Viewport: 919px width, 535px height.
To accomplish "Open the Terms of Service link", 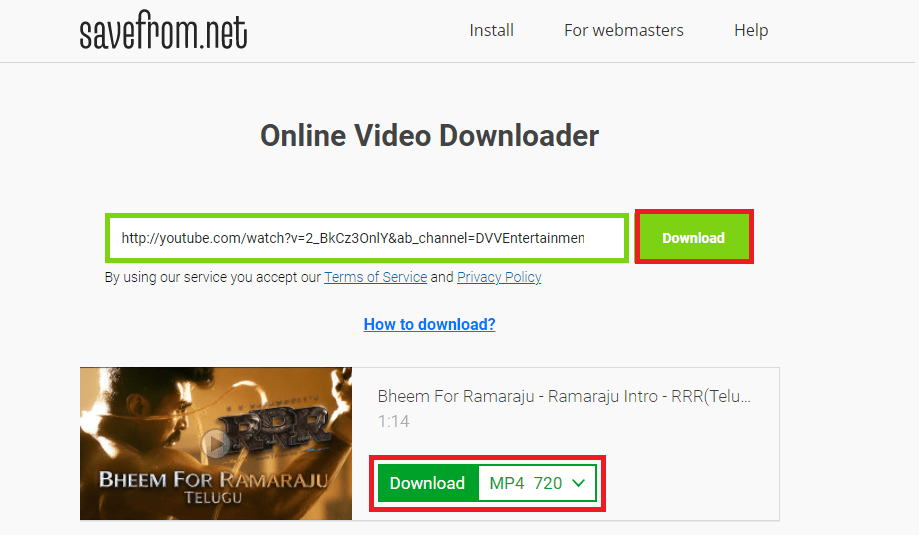I will coord(376,277).
